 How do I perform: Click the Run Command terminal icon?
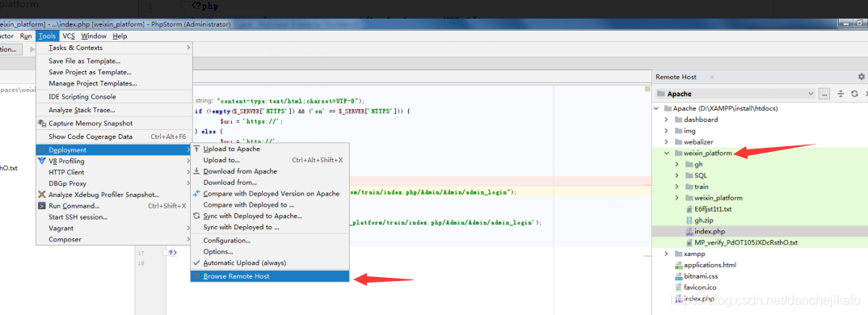click(x=41, y=206)
